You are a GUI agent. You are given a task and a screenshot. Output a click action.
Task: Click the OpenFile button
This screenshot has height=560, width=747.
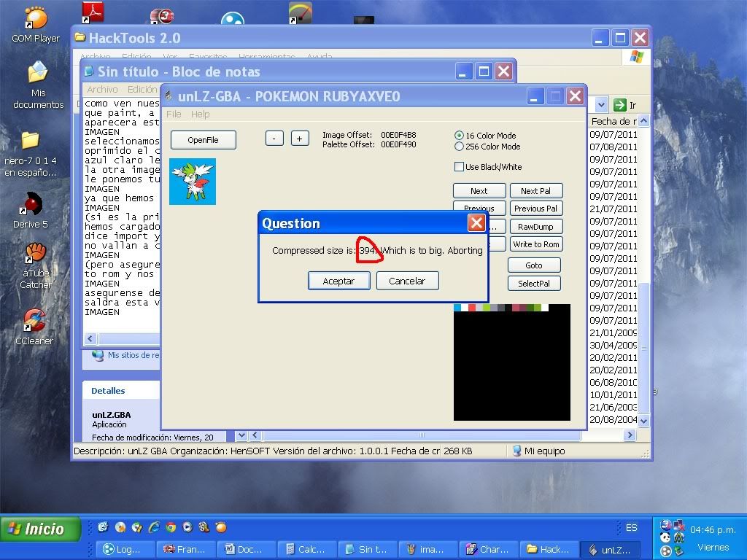[203, 140]
